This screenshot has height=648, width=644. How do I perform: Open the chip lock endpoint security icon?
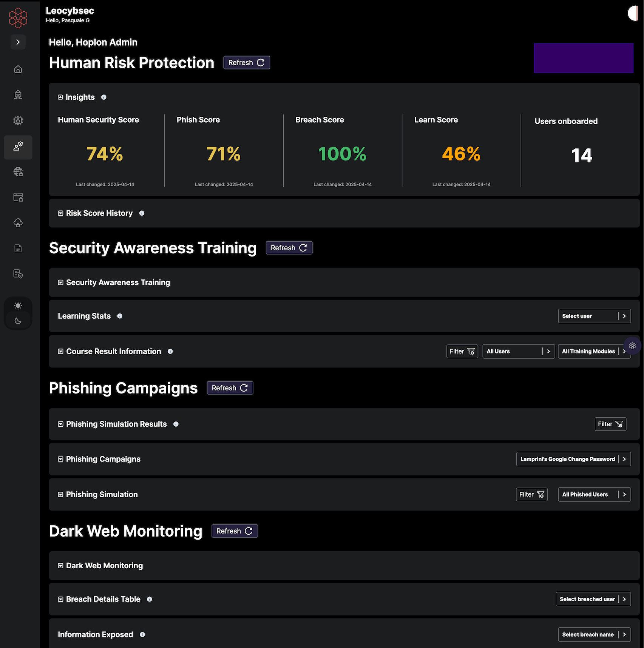(x=18, y=120)
